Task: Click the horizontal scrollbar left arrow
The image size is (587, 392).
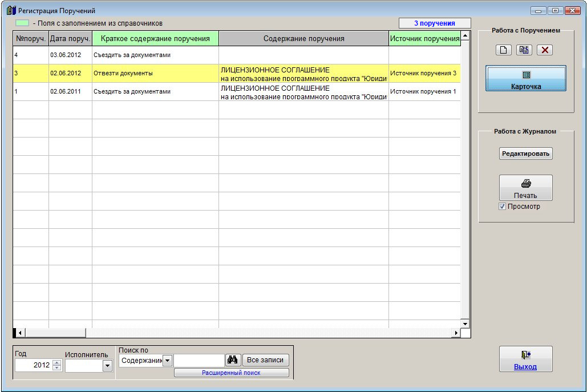Action: (21, 333)
